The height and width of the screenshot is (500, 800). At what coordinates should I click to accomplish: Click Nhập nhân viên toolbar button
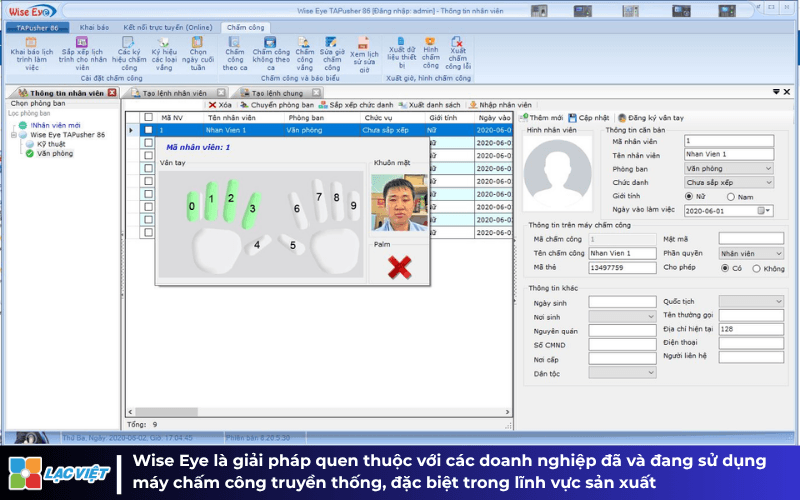pos(500,105)
